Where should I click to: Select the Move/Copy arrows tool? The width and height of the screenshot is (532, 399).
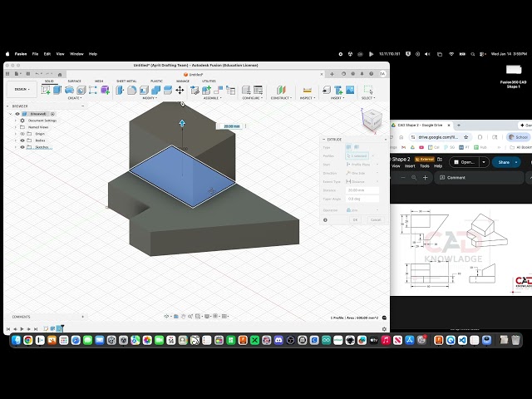point(180,90)
